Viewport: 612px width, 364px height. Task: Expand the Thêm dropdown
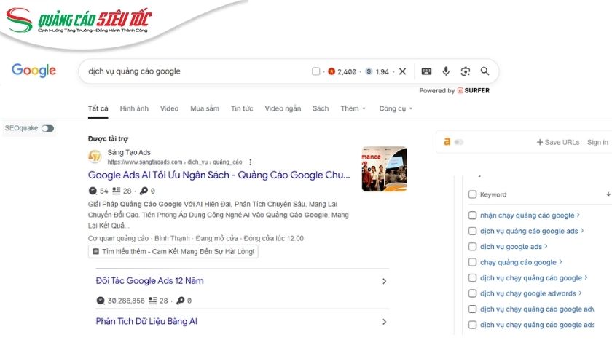(353, 108)
